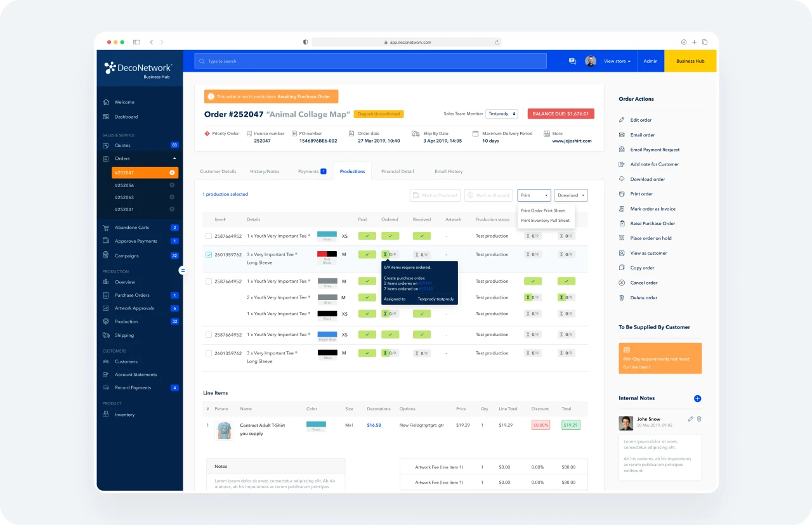
Task: Open the Welcome page in sidebar
Action: [124, 102]
